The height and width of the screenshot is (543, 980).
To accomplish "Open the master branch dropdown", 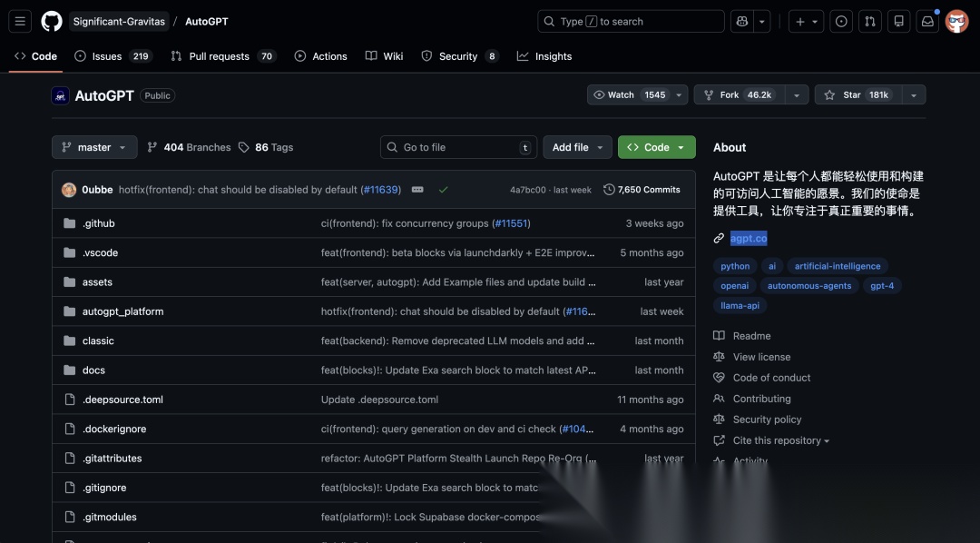I will click(x=94, y=147).
